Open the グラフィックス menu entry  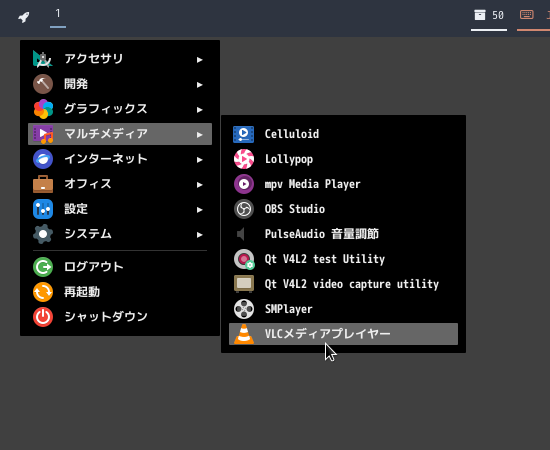120,109
